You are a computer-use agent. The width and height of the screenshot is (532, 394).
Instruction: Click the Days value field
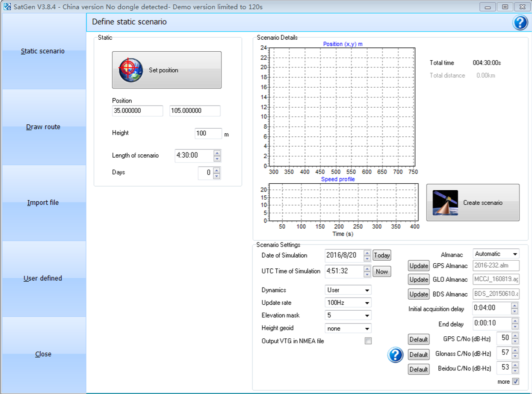[x=205, y=173]
